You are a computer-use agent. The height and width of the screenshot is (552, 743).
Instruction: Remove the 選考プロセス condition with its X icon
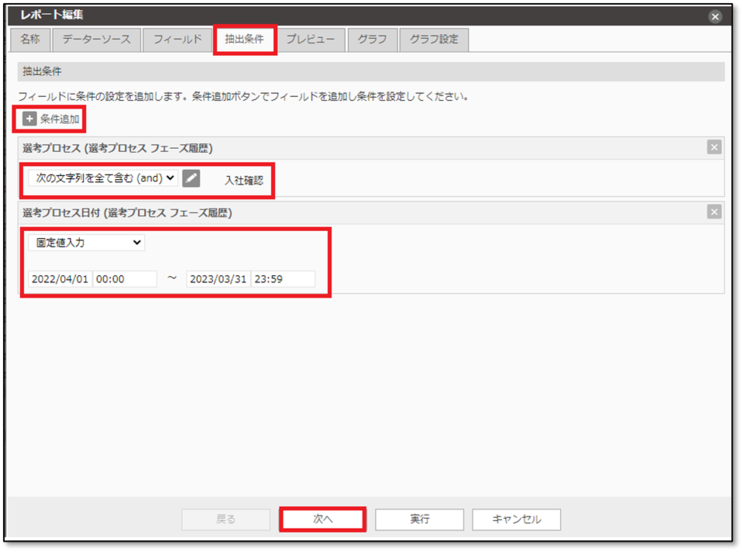[x=714, y=147]
